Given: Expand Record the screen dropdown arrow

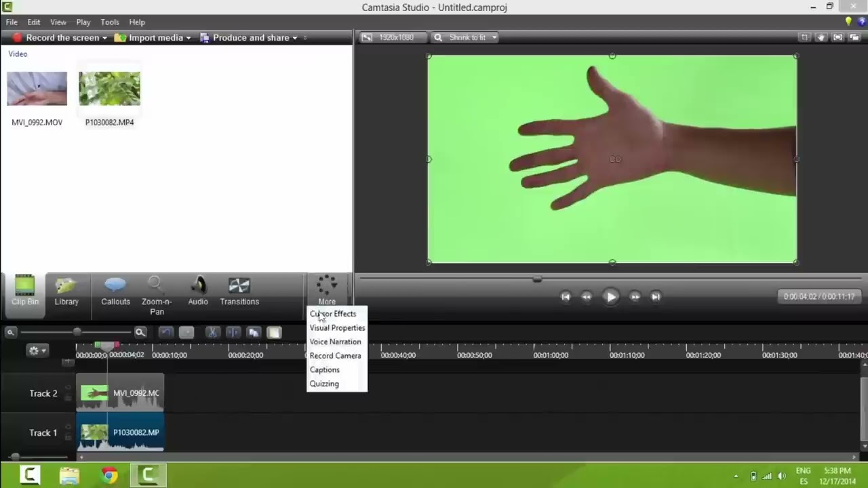Looking at the screenshot, I should pyautogui.click(x=104, y=38).
